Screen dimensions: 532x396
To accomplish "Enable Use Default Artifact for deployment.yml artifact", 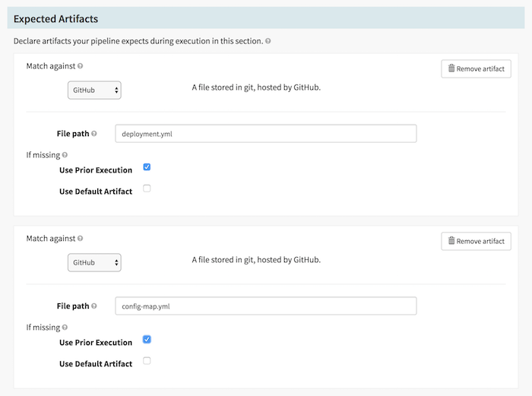I will [x=147, y=188].
